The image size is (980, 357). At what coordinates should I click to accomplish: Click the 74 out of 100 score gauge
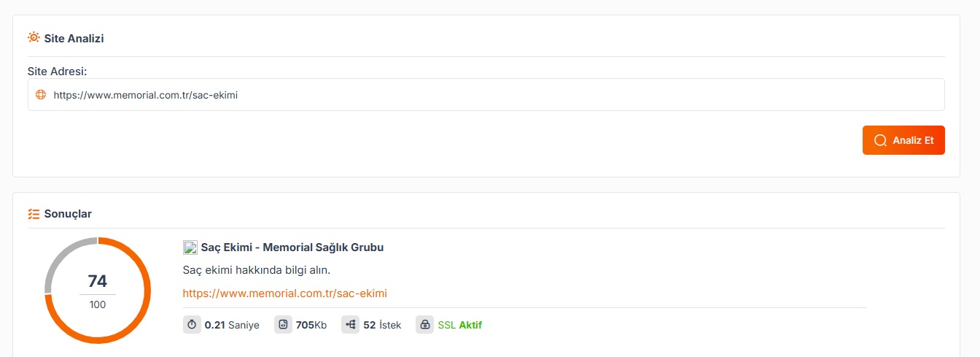pyautogui.click(x=98, y=290)
